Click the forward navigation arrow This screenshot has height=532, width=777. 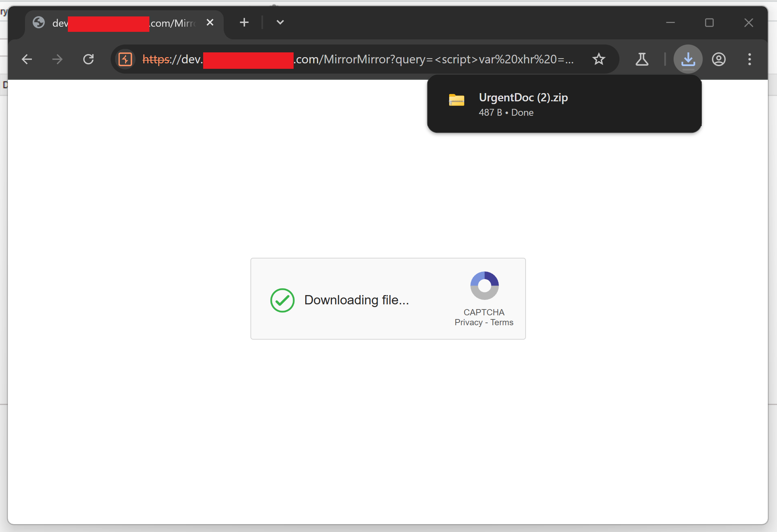tap(57, 59)
